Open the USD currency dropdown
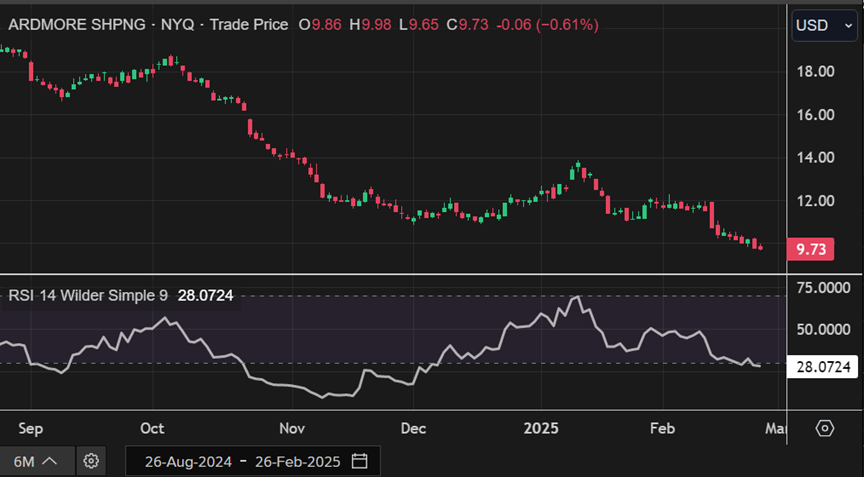Screen dimensions: 864x477 click(x=824, y=25)
